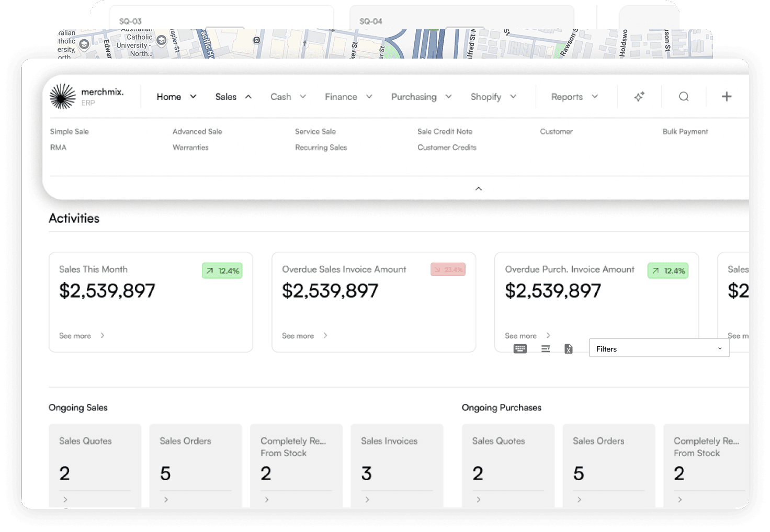Click the keyboard shortcuts icon
The height and width of the screenshot is (532, 770).
(520, 349)
